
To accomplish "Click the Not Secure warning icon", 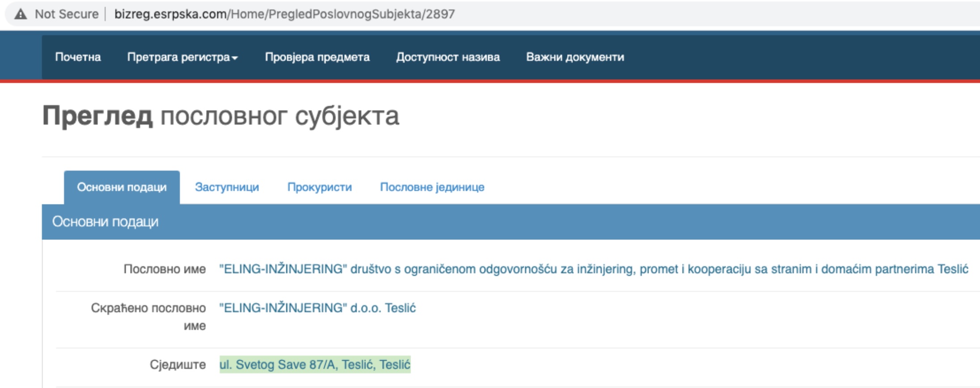I will pos(21,14).
